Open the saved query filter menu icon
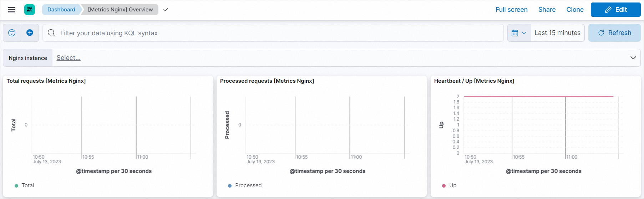 click(x=12, y=33)
